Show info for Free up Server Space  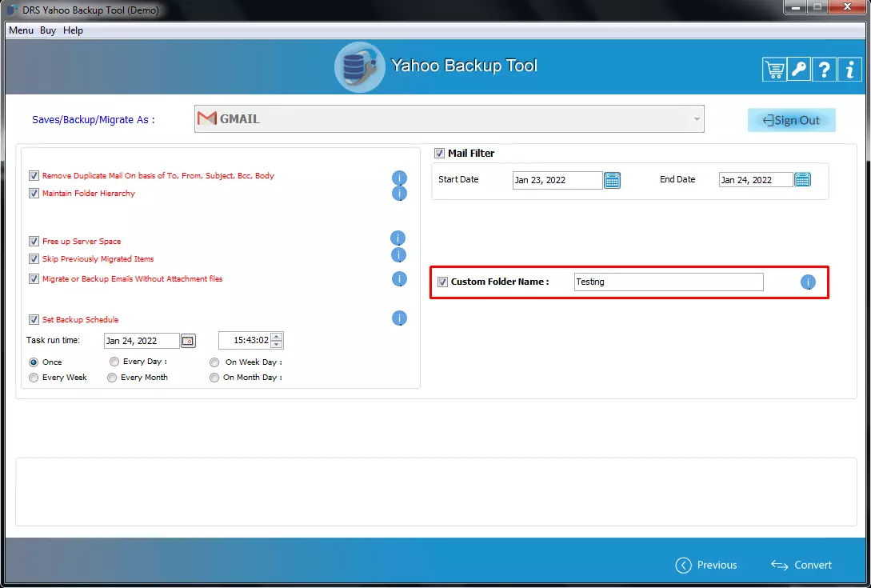(398, 238)
